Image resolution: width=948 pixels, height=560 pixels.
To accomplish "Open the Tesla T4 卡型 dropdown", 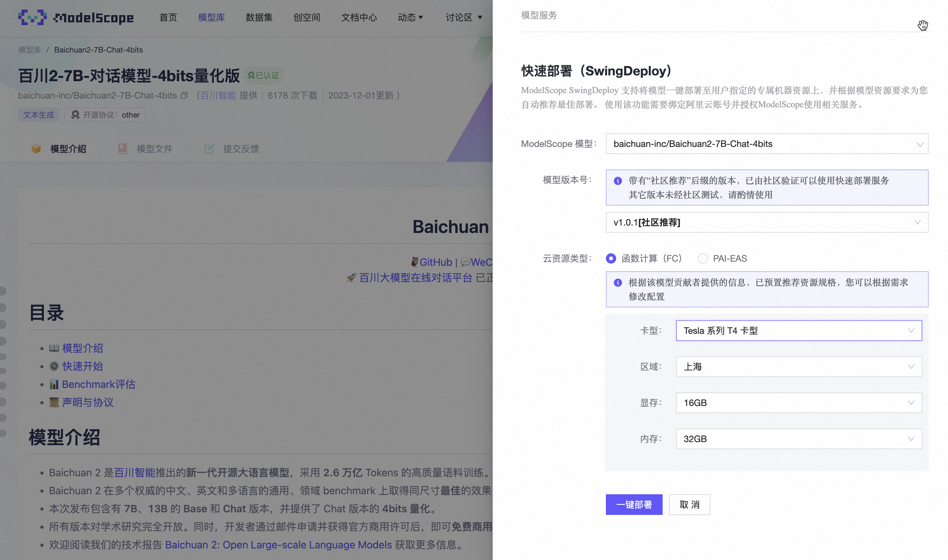I will click(x=798, y=331).
